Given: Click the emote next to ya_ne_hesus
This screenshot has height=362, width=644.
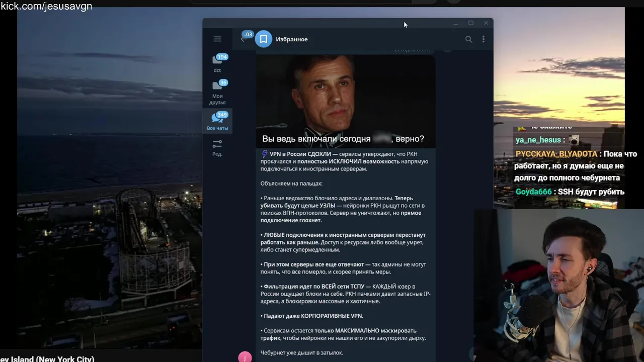Looking at the screenshot, I should click(x=574, y=140).
